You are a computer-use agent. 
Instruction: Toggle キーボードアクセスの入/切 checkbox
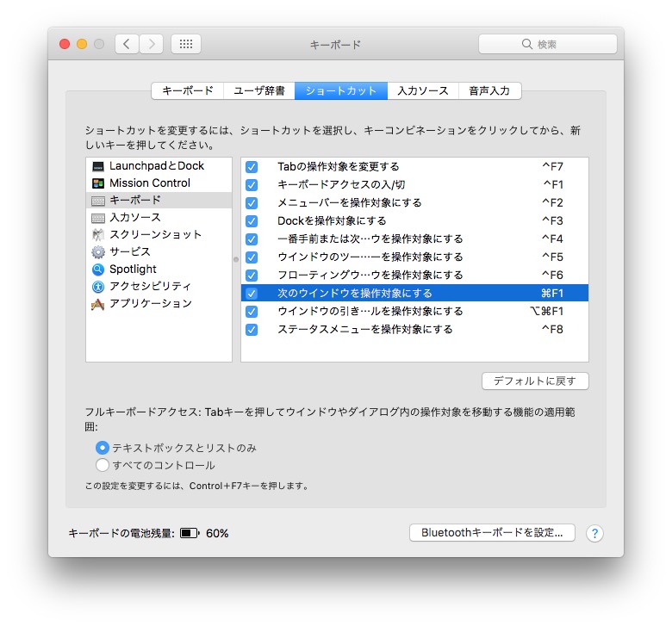tap(252, 184)
